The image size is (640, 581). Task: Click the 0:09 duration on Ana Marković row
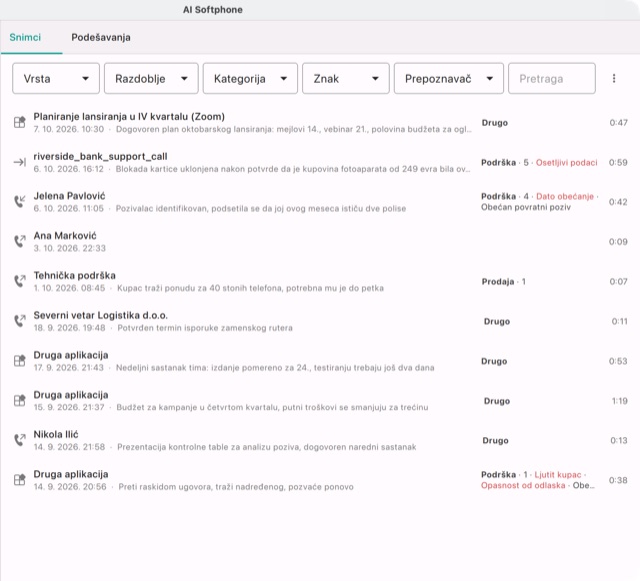(618, 242)
